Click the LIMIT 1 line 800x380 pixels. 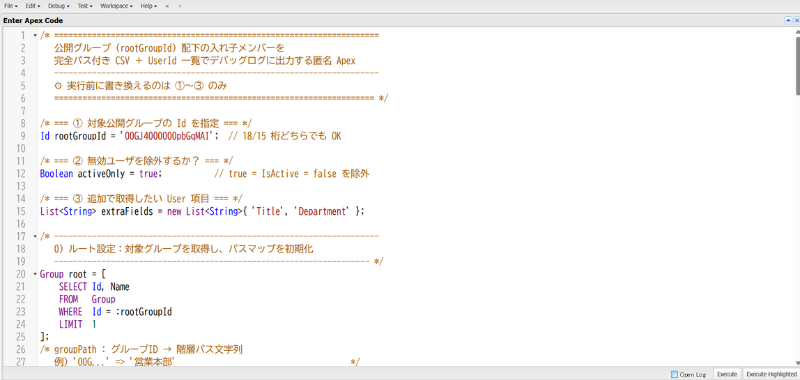[78, 324]
